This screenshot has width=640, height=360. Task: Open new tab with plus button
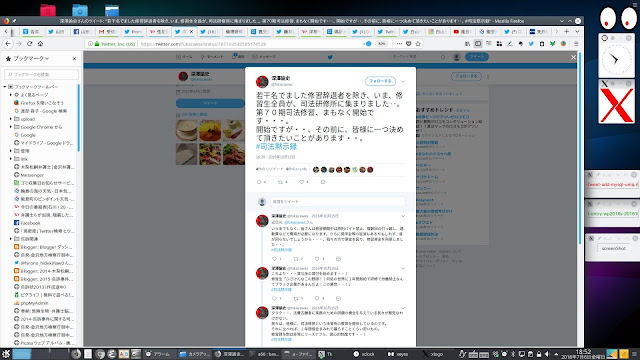click(567, 31)
